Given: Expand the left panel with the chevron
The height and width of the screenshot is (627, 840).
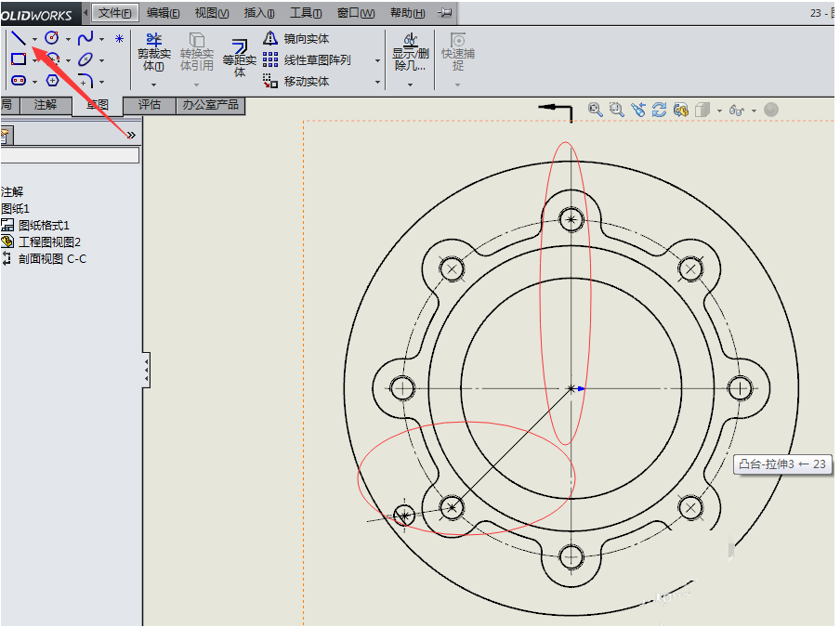Looking at the screenshot, I should point(133,135).
